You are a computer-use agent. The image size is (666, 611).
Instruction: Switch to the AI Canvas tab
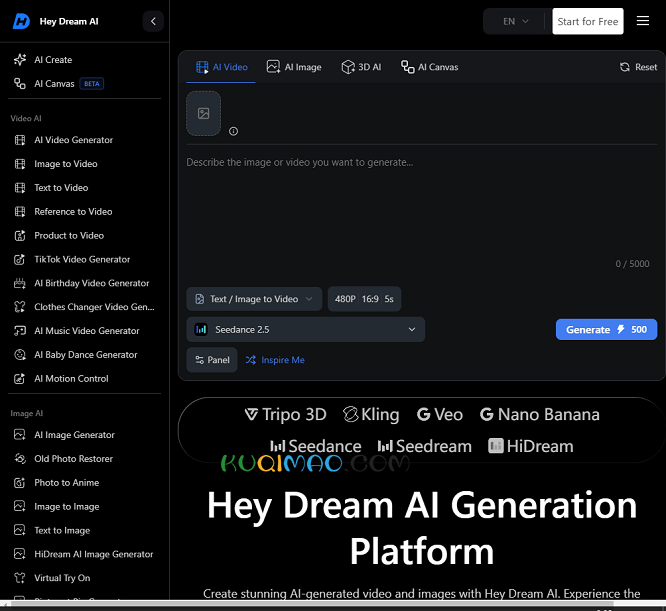pos(429,67)
